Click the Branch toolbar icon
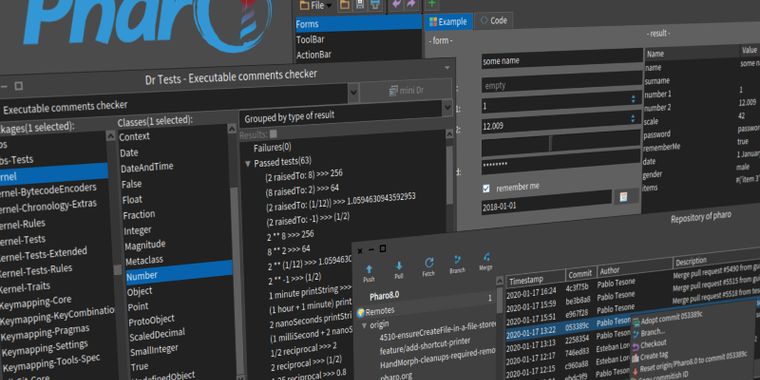This screenshot has width=760, height=380. tap(457, 260)
